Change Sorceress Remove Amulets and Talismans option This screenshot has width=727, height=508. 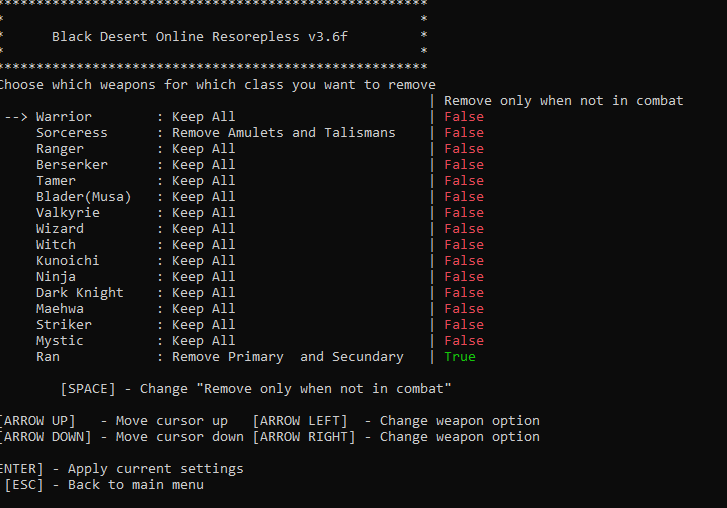click(284, 133)
